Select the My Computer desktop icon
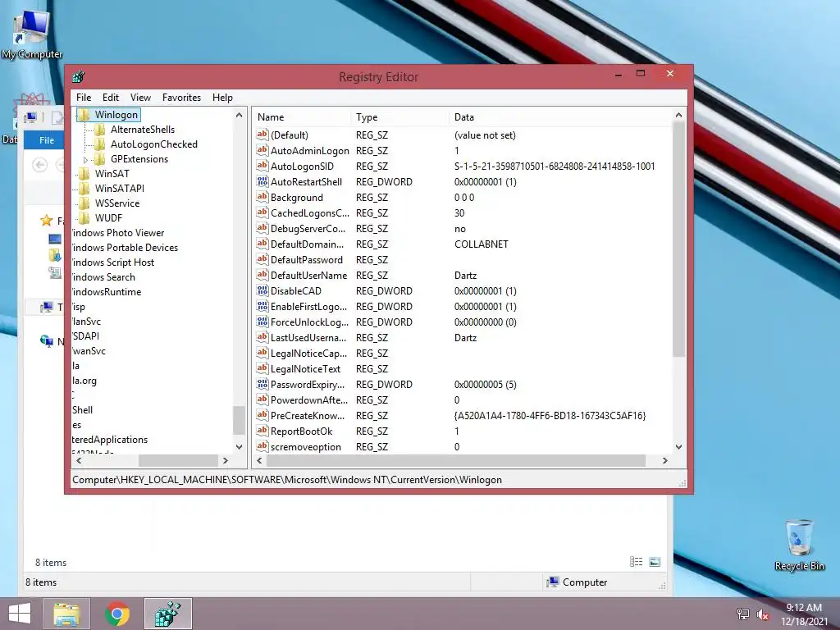 [32, 34]
